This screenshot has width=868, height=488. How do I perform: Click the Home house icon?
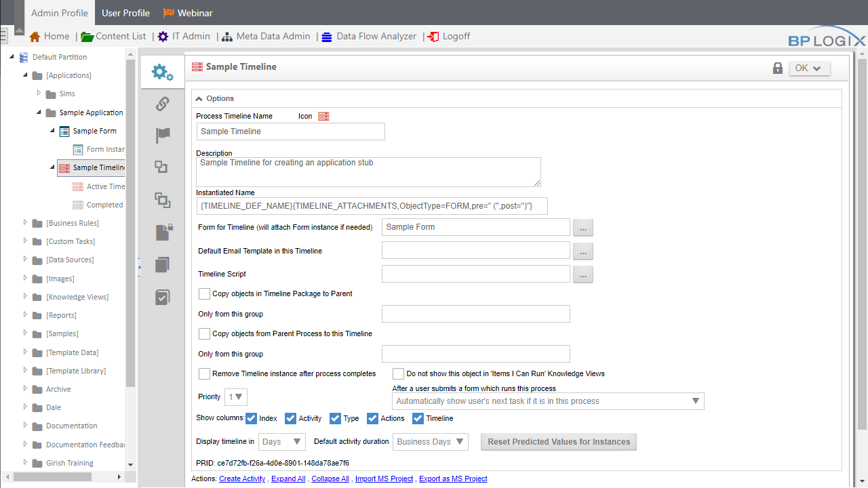(35, 37)
